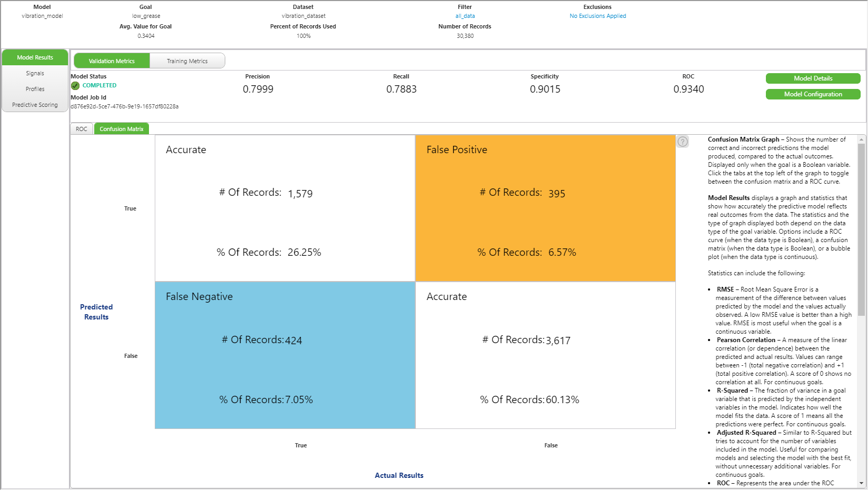Toggle the Validation Metrics view on
Screen dimensions: 868x490
pos(111,61)
